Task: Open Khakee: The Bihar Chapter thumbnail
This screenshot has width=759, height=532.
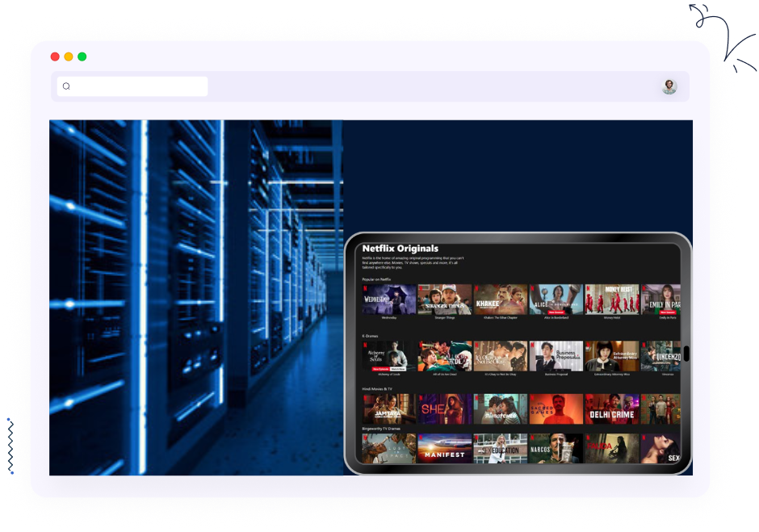Action: (x=500, y=299)
